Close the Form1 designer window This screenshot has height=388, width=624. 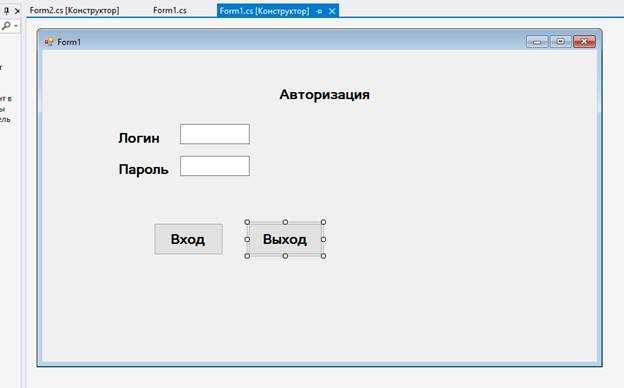[584, 41]
